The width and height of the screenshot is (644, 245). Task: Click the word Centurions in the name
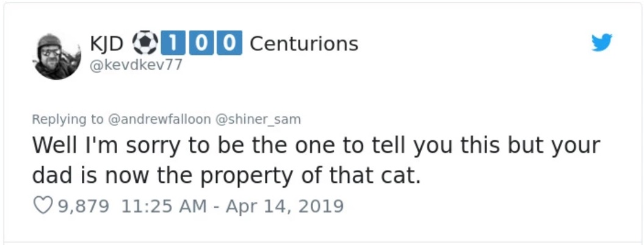[304, 44]
